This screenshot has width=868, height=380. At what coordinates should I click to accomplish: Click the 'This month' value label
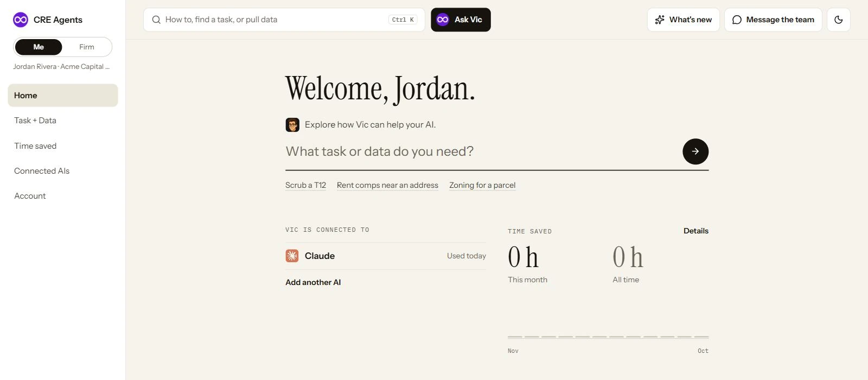coord(527,280)
